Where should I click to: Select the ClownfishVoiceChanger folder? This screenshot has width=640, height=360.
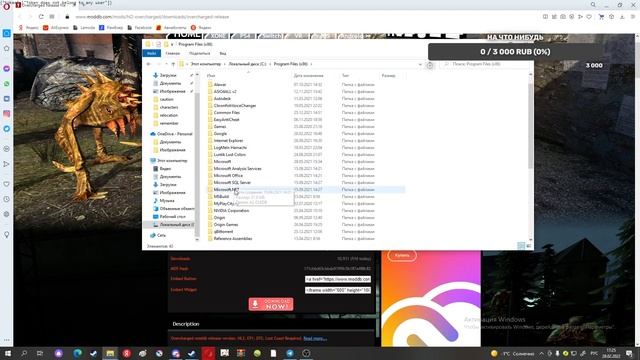tap(235, 105)
